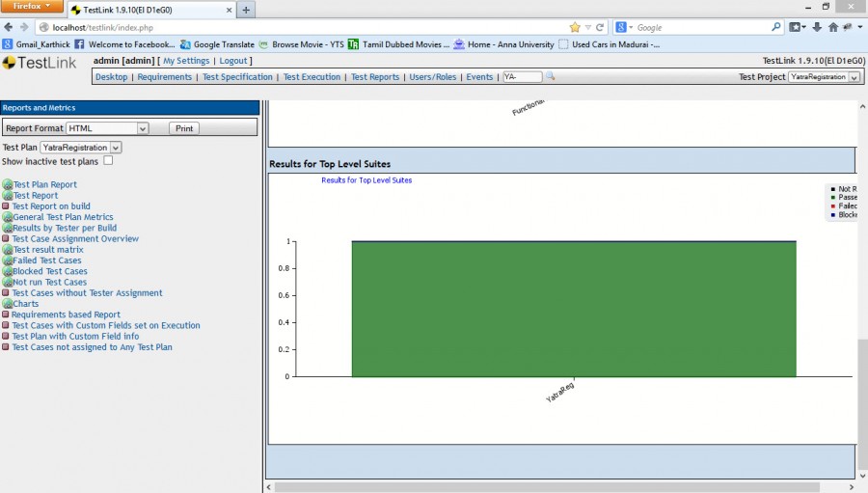The height and width of the screenshot is (493, 868).
Task: Click Google search magnifier icon
Action: (x=776, y=27)
